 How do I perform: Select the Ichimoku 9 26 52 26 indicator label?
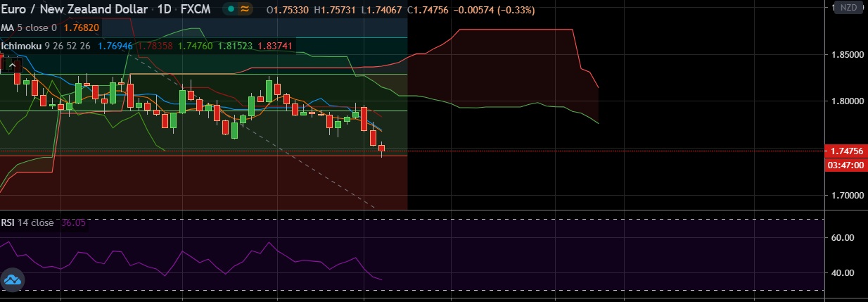tap(46, 46)
